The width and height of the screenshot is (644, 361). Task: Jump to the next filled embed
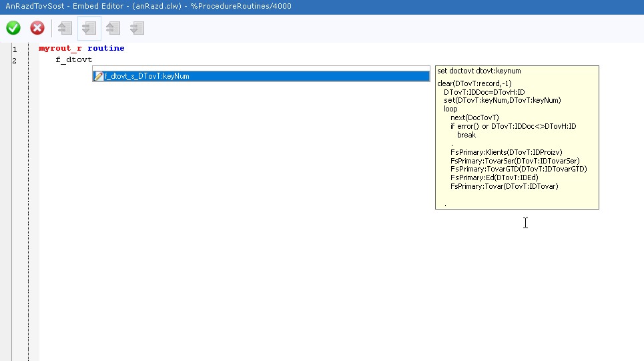(x=137, y=28)
